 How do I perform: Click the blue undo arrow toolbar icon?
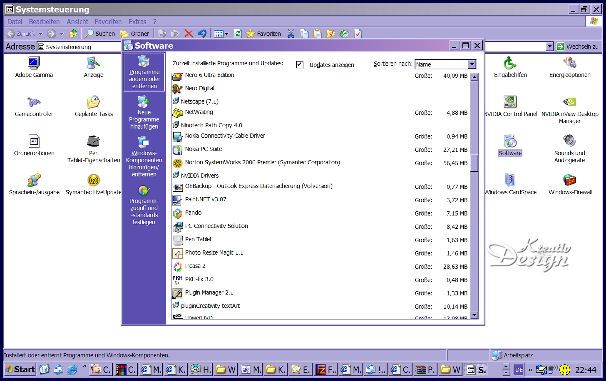(202, 34)
